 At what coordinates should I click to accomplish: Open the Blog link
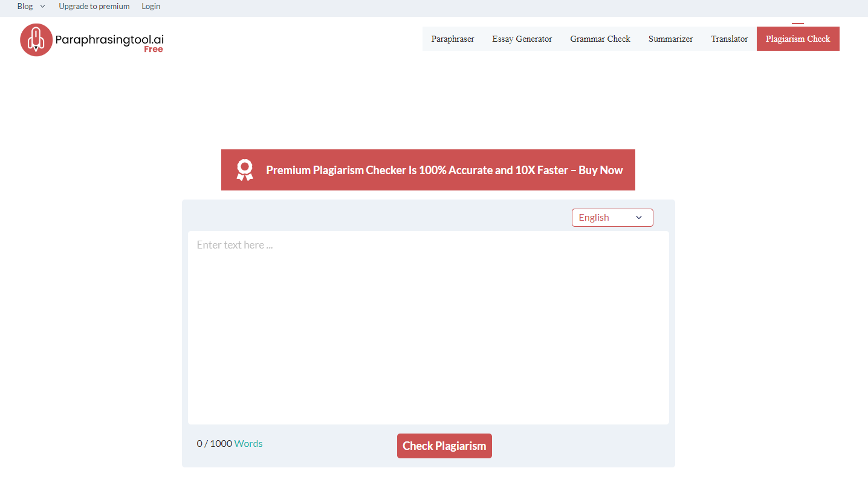point(25,7)
